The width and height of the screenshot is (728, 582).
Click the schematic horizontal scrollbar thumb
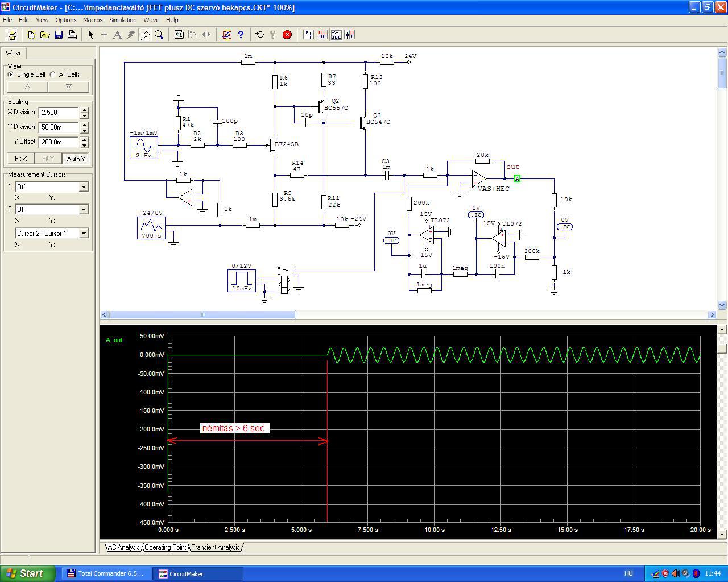[x=202, y=315]
